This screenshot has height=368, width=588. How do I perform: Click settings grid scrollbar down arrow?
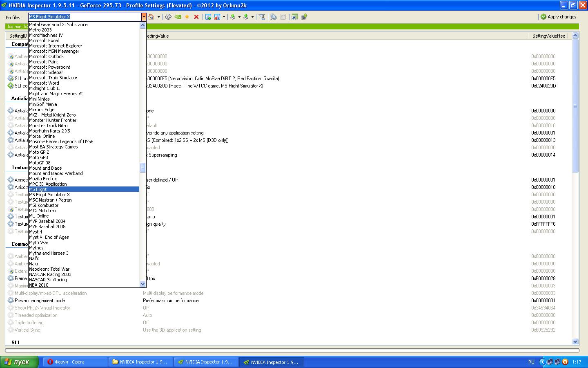click(x=575, y=341)
